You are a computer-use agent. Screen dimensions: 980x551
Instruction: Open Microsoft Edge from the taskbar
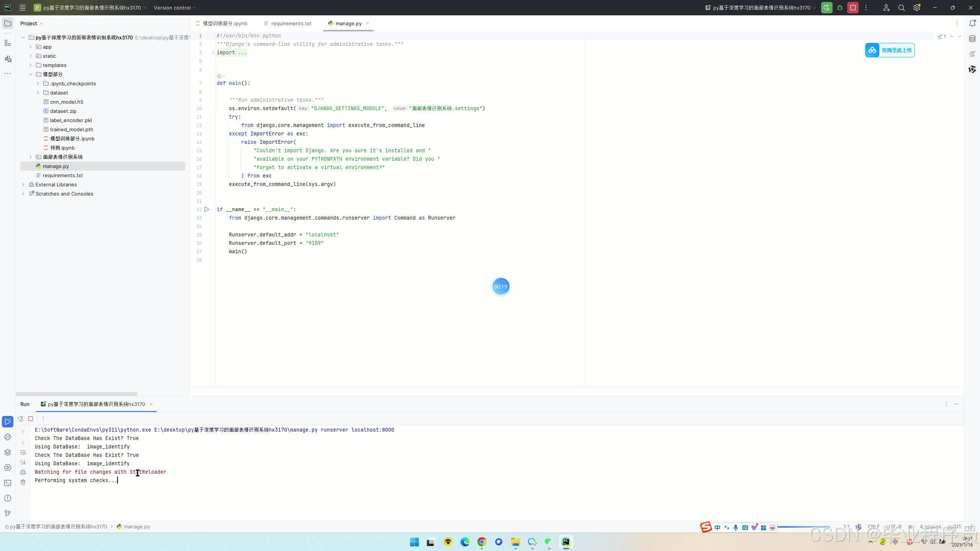tap(465, 542)
